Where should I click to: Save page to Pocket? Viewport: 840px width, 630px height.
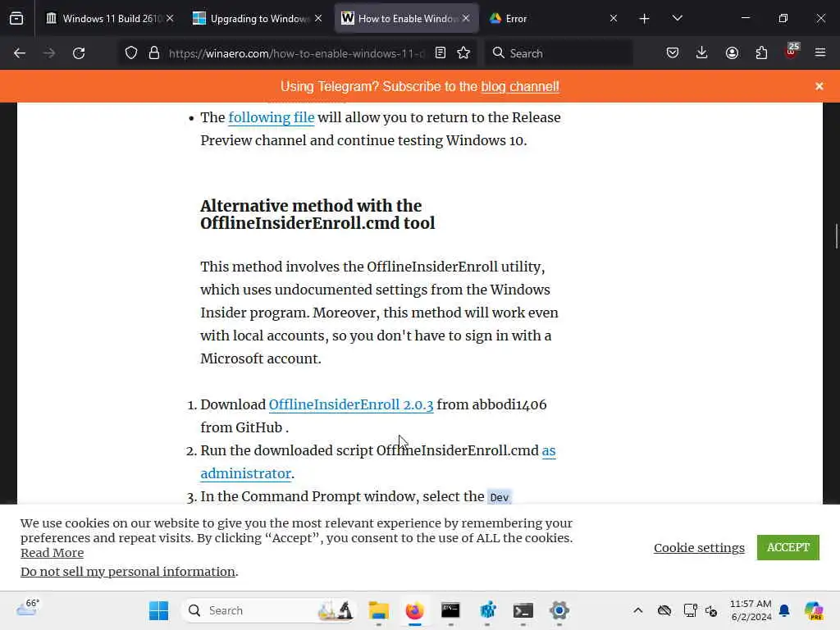pyautogui.click(x=673, y=53)
